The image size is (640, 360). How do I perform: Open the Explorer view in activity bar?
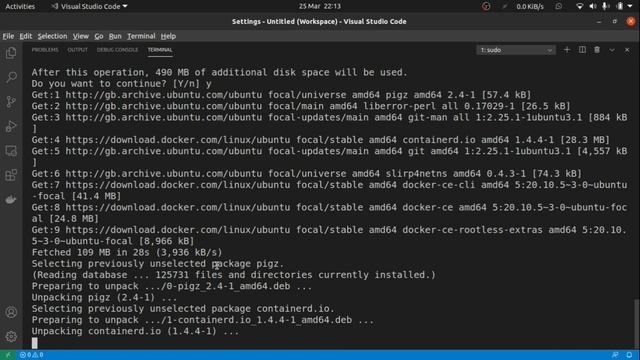11,53
